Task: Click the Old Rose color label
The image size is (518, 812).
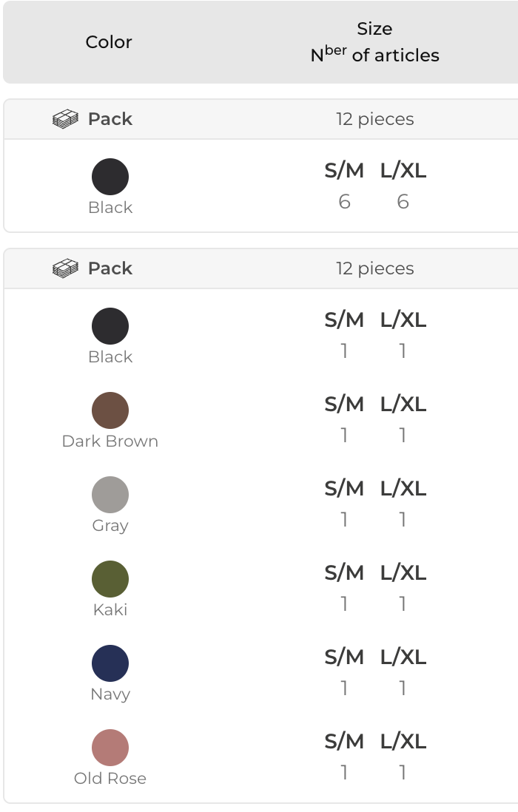Action: pos(110,779)
